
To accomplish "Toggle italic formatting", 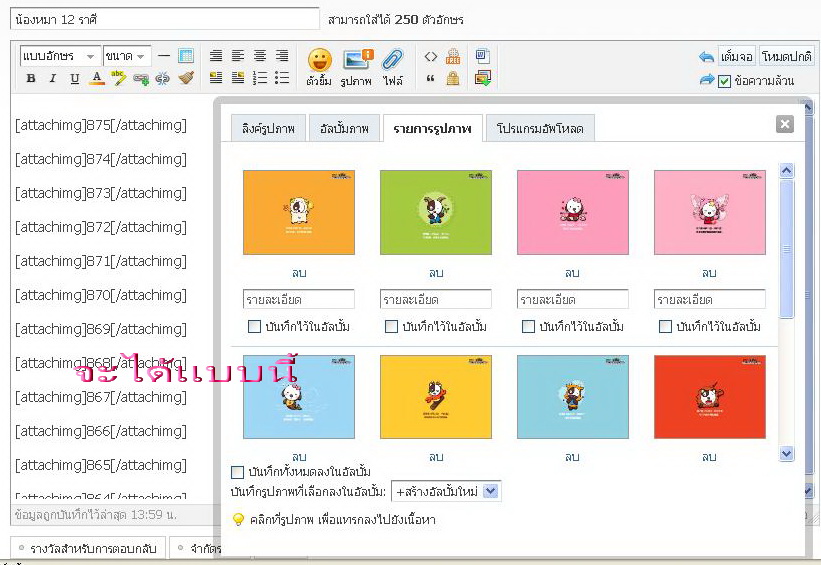I will click(52, 79).
